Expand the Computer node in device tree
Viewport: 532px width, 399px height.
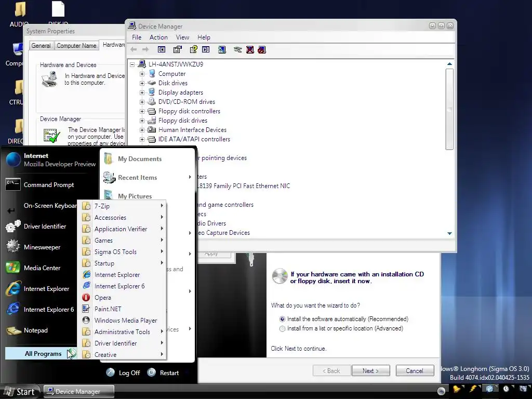pyautogui.click(x=142, y=74)
